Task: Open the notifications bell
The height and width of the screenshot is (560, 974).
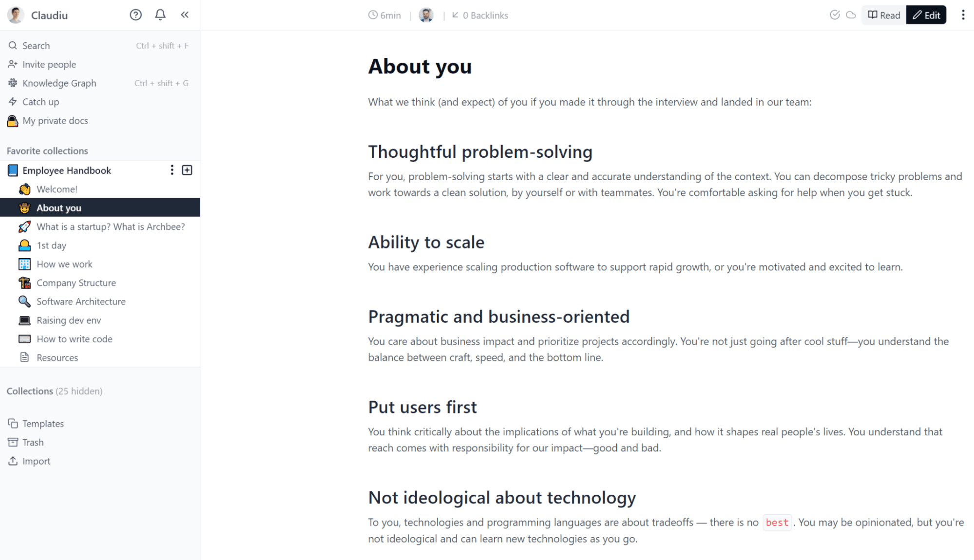Action: click(160, 15)
